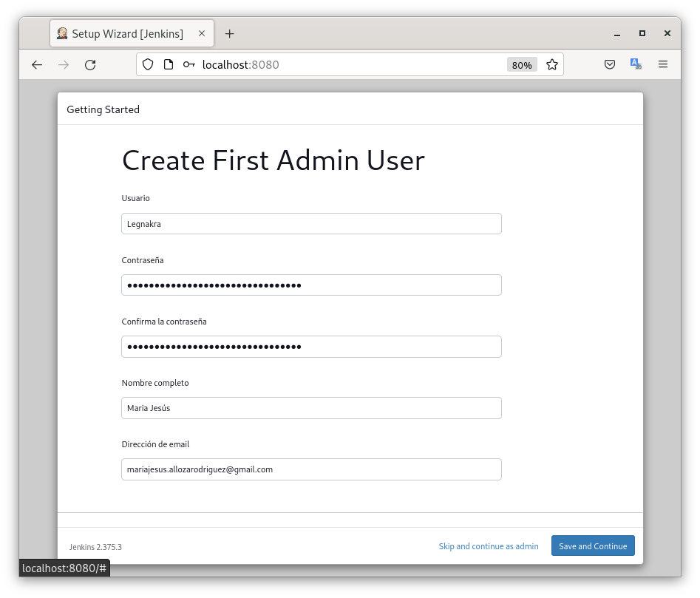Focus the Confirma la contraseña field
This screenshot has width=700, height=598.
(311, 347)
